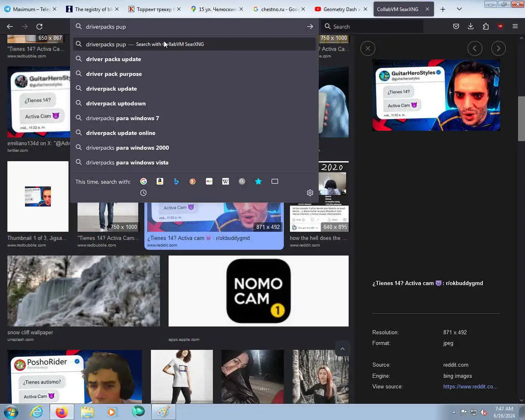
Task: Click the page vertical scrollbar thumb
Action: click(521, 119)
